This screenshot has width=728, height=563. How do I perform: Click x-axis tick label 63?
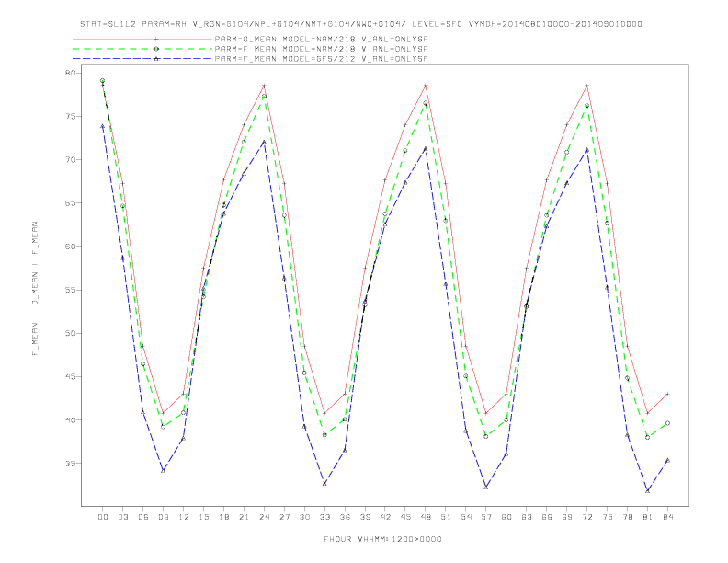[x=527, y=517]
